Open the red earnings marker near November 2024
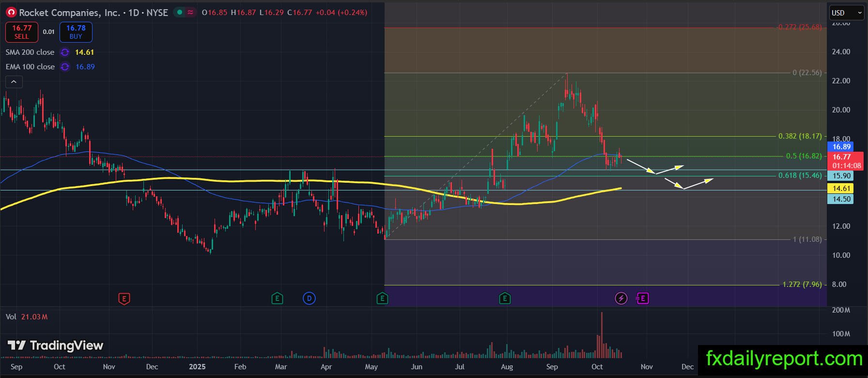 click(x=124, y=299)
